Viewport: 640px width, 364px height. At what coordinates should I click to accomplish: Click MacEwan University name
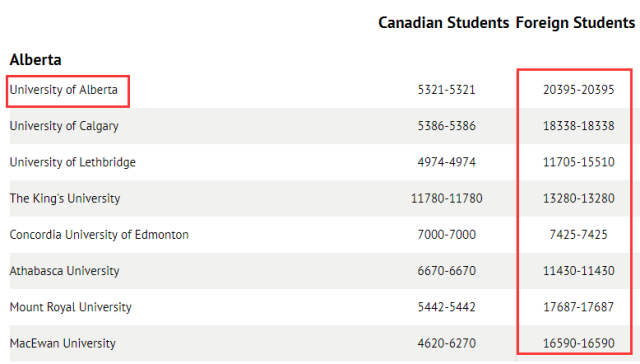tap(63, 344)
